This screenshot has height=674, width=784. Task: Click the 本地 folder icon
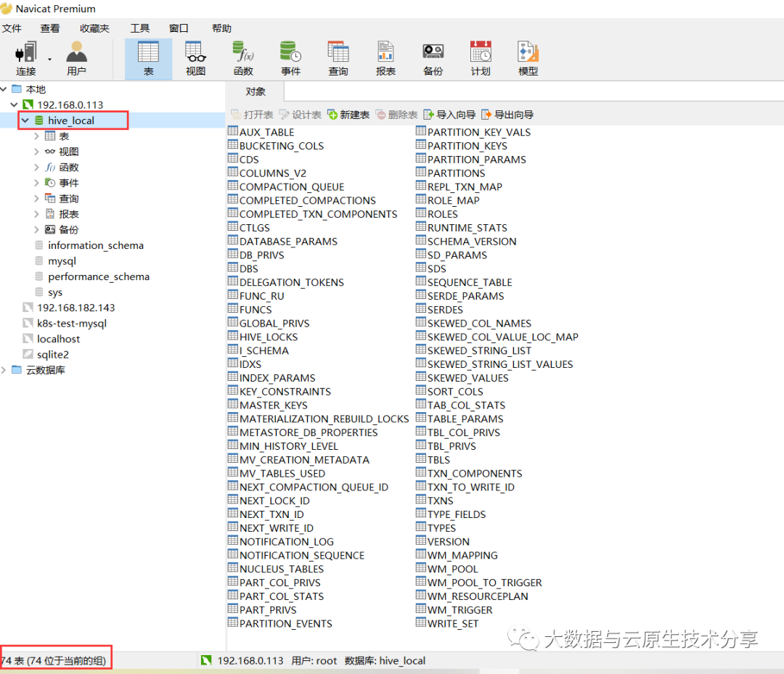[17, 89]
